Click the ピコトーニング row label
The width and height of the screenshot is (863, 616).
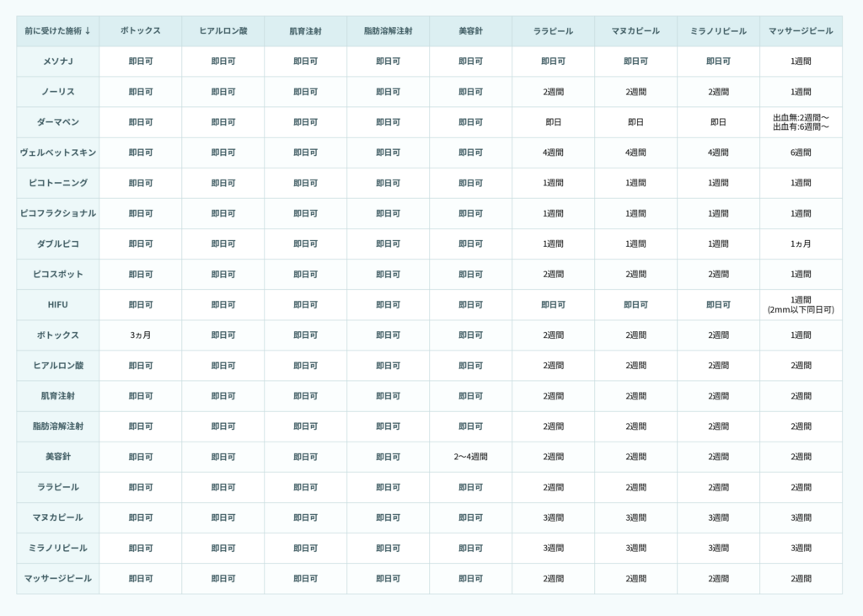[58, 183]
